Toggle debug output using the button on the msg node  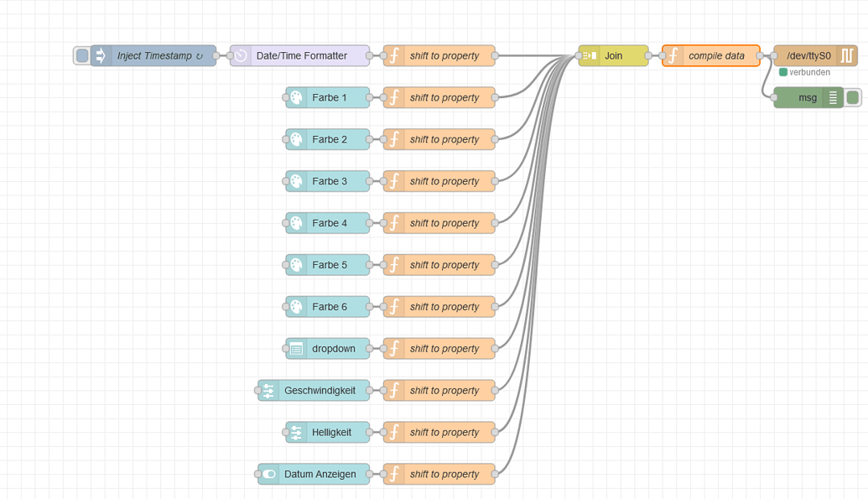coord(853,97)
